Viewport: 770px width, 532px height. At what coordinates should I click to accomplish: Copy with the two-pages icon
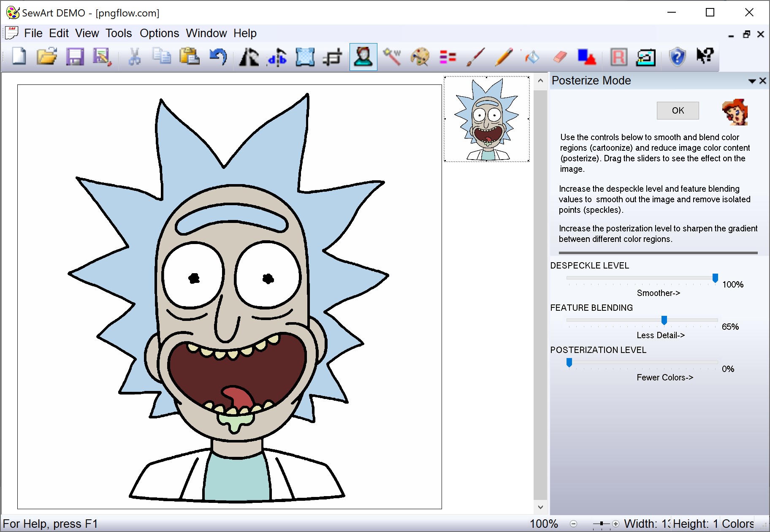(162, 57)
